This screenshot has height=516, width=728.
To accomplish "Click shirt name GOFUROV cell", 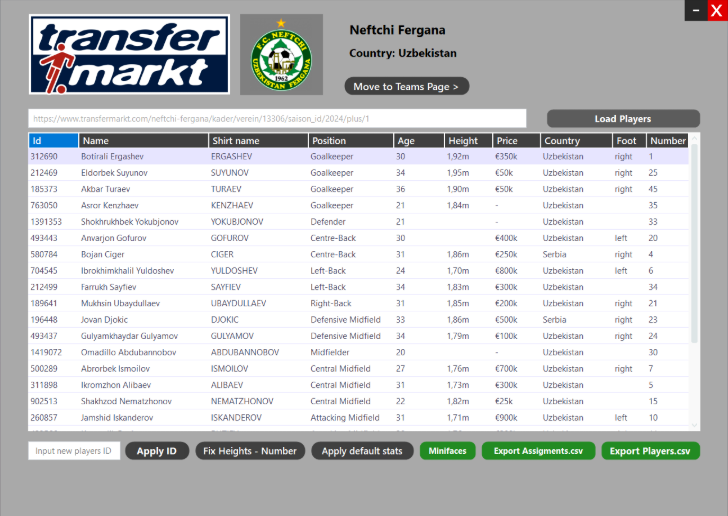I will 230,238.
